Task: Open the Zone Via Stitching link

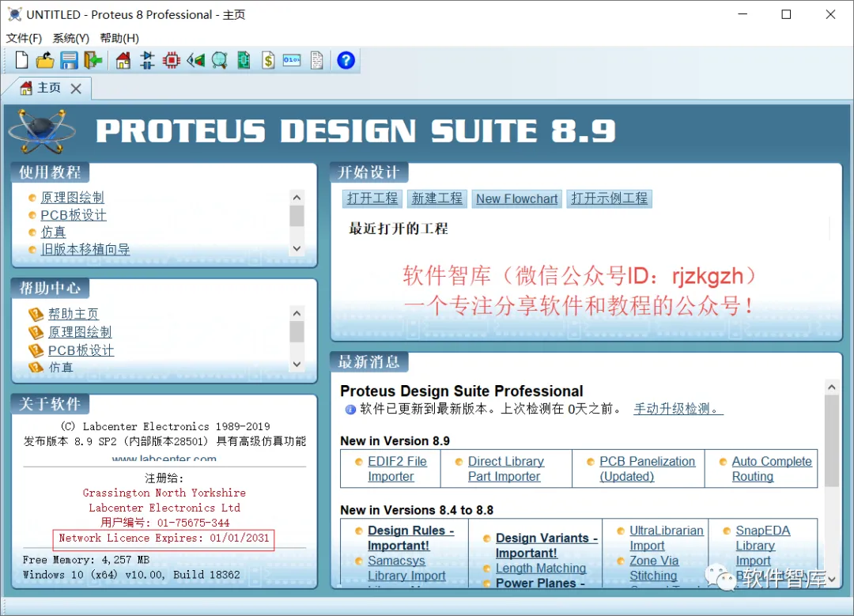Action: coord(654,568)
